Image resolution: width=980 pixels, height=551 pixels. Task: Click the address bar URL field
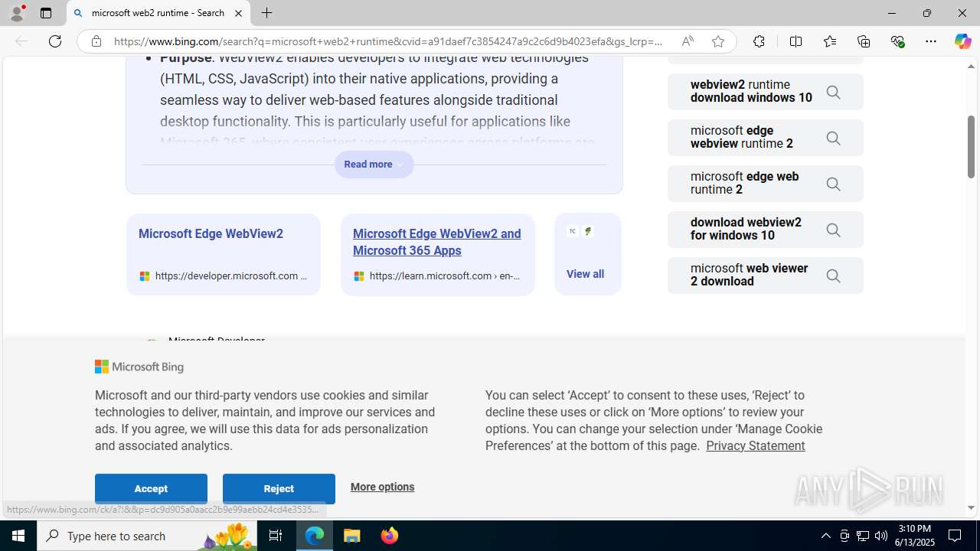click(388, 41)
